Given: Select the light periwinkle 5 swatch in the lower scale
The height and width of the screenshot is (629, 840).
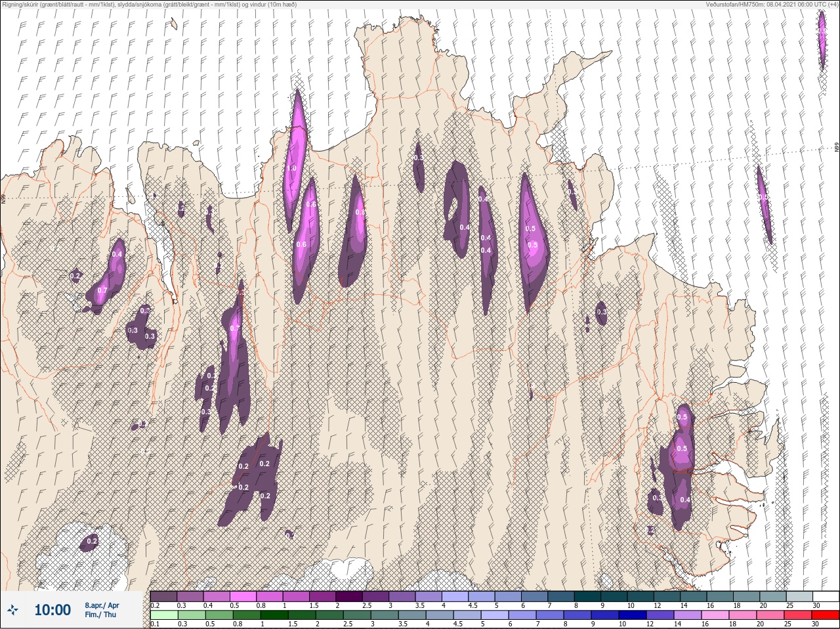Looking at the screenshot, I should pos(495,616).
